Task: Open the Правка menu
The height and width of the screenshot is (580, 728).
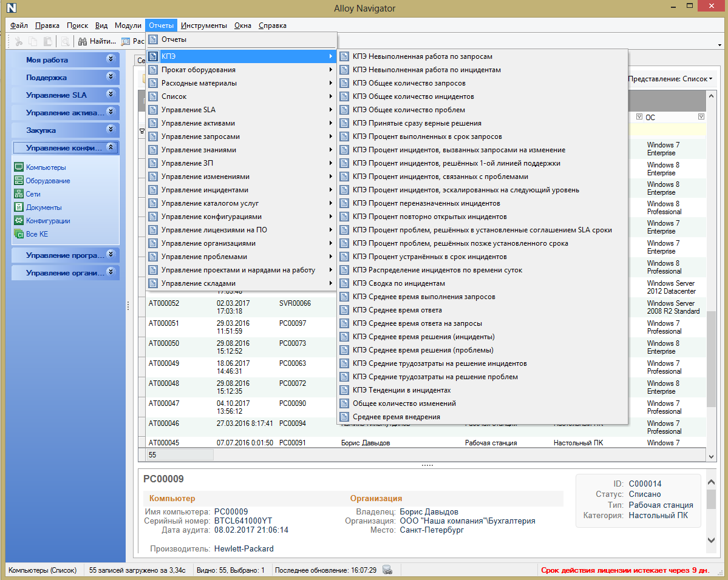Action: (x=47, y=25)
